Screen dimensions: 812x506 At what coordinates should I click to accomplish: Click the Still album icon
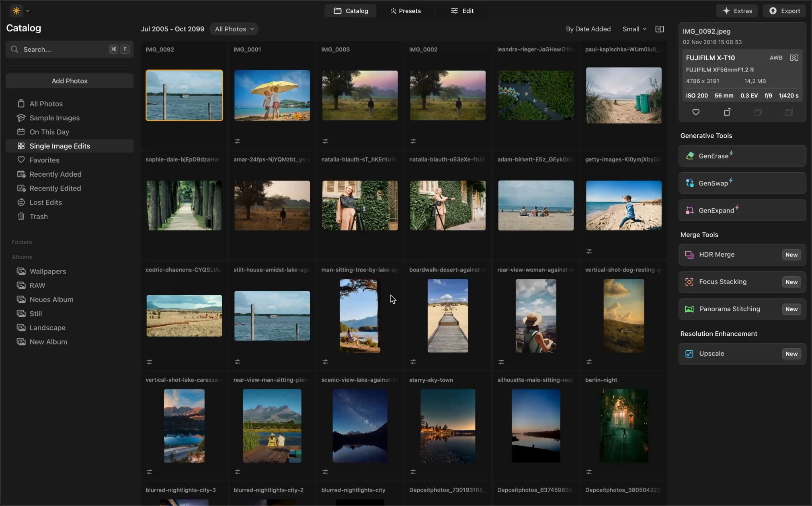[21, 313]
